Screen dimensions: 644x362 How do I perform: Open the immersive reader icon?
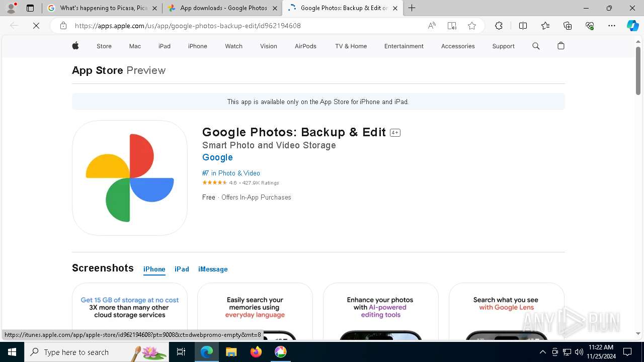(452, 26)
